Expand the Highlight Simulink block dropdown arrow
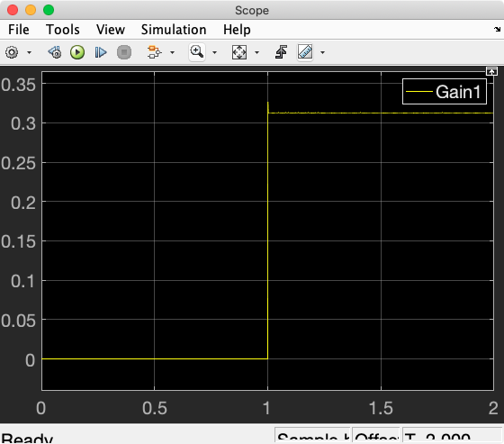This screenshot has width=504, height=444. click(172, 52)
